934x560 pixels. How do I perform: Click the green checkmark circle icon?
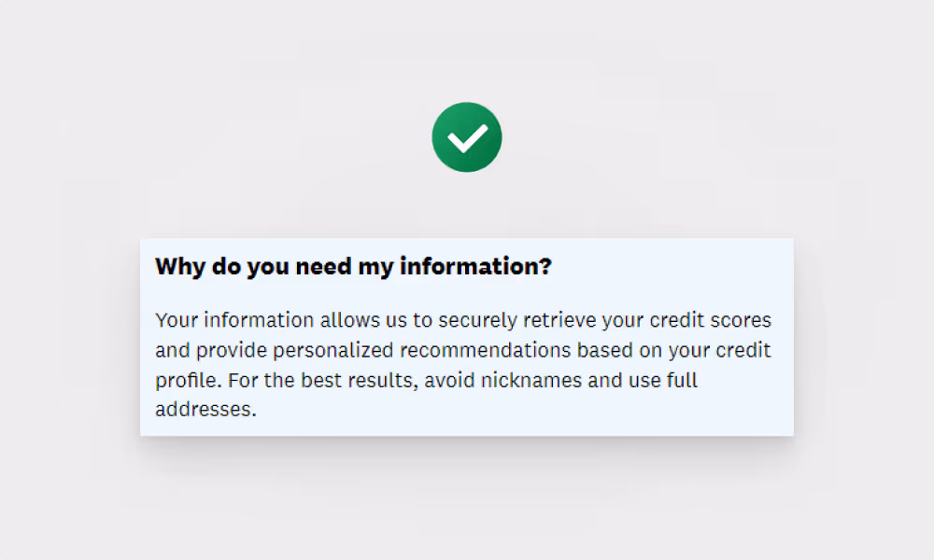point(467,137)
